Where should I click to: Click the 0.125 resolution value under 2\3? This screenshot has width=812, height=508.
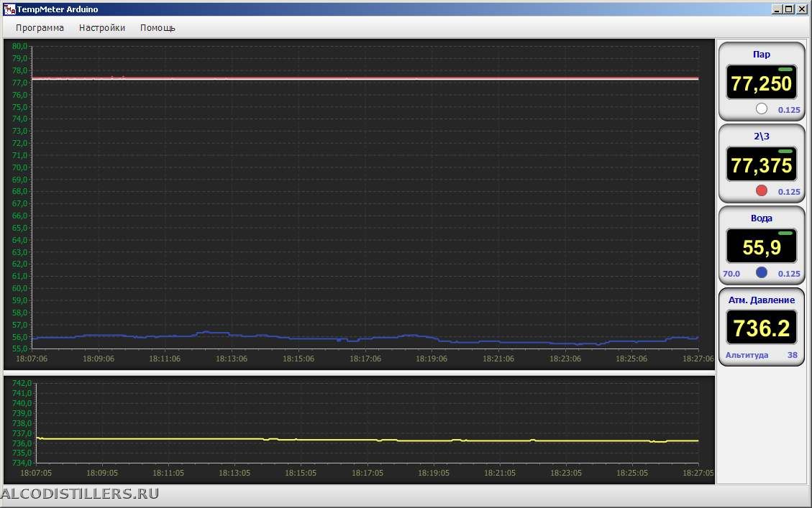[x=789, y=192]
